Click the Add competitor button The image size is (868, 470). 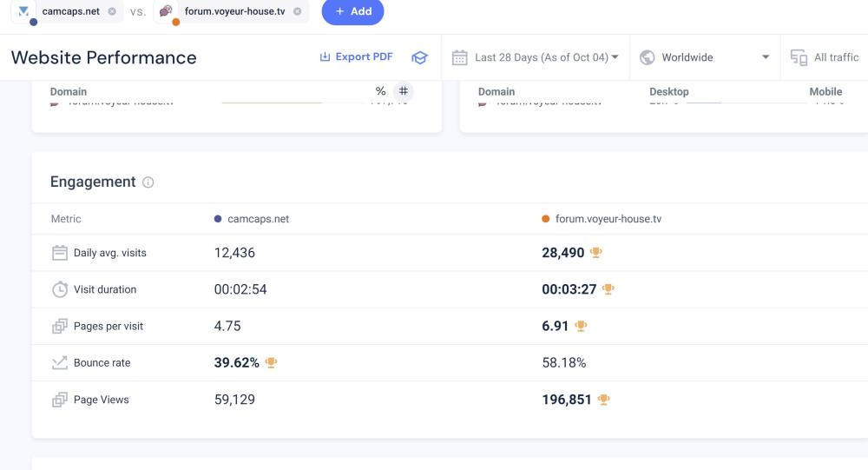[352, 11]
